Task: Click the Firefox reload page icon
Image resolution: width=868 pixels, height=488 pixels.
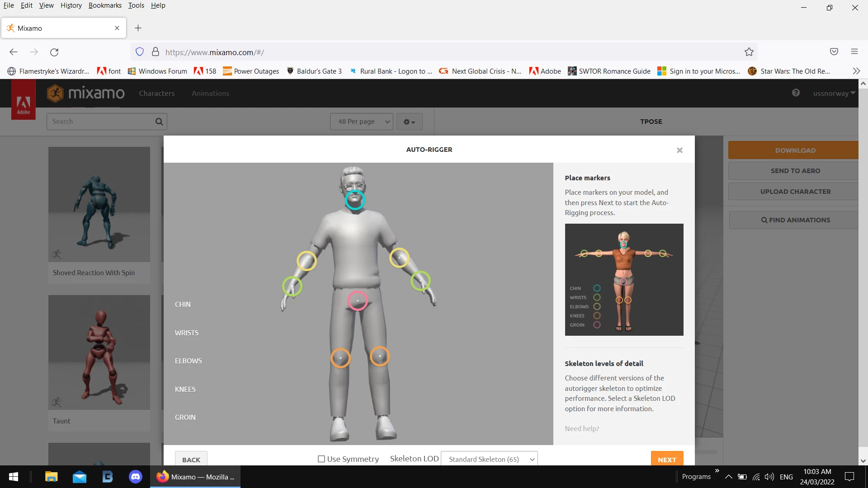Action: click(x=54, y=52)
